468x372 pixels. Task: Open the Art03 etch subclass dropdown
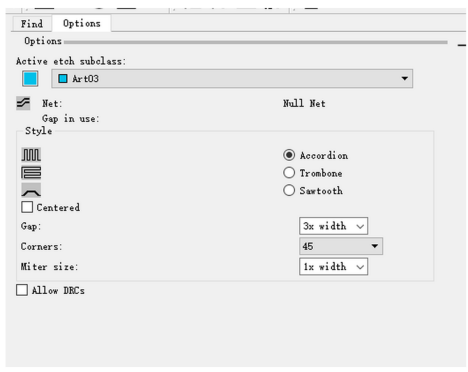[232, 79]
